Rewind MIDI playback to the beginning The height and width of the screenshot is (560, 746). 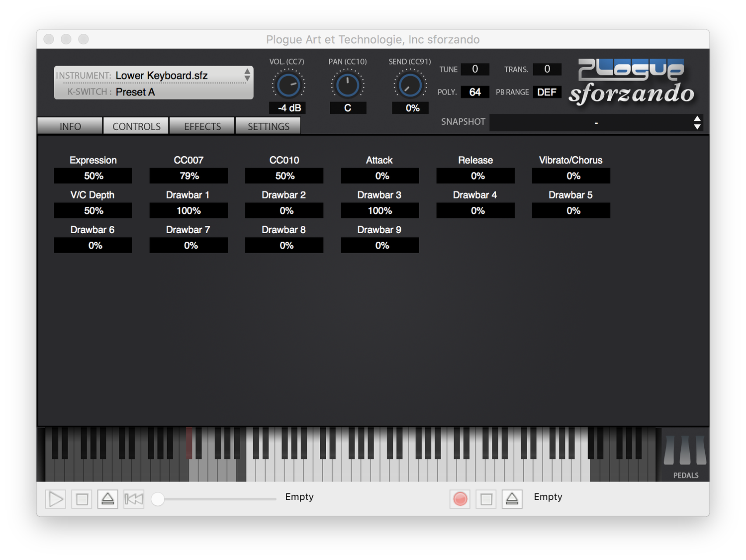[133, 499]
